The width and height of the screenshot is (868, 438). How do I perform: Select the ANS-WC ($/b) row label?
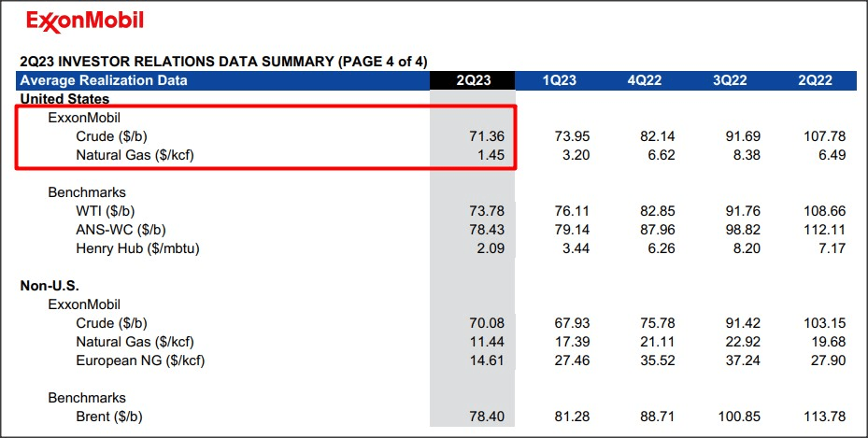pos(121,230)
